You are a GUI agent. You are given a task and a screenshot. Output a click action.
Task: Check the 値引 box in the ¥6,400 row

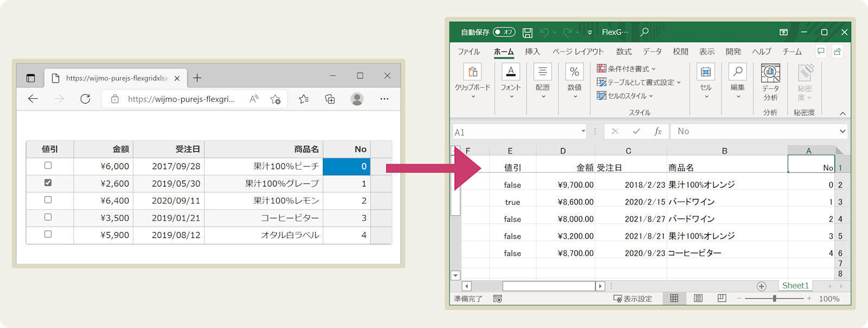pyautogui.click(x=48, y=200)
